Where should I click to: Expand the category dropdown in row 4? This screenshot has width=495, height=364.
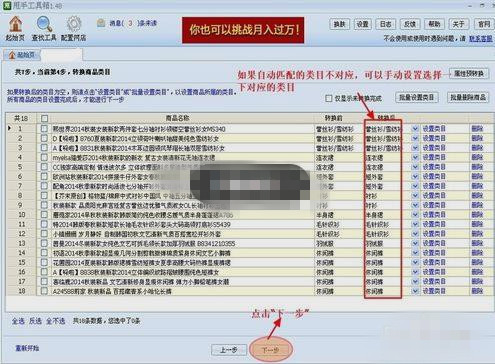[x=415, y=157]
